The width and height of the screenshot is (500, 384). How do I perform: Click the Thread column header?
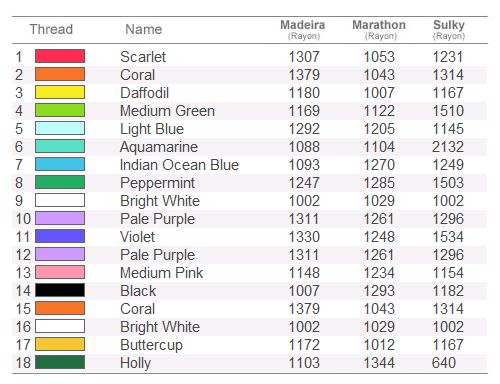coord(51,29)
